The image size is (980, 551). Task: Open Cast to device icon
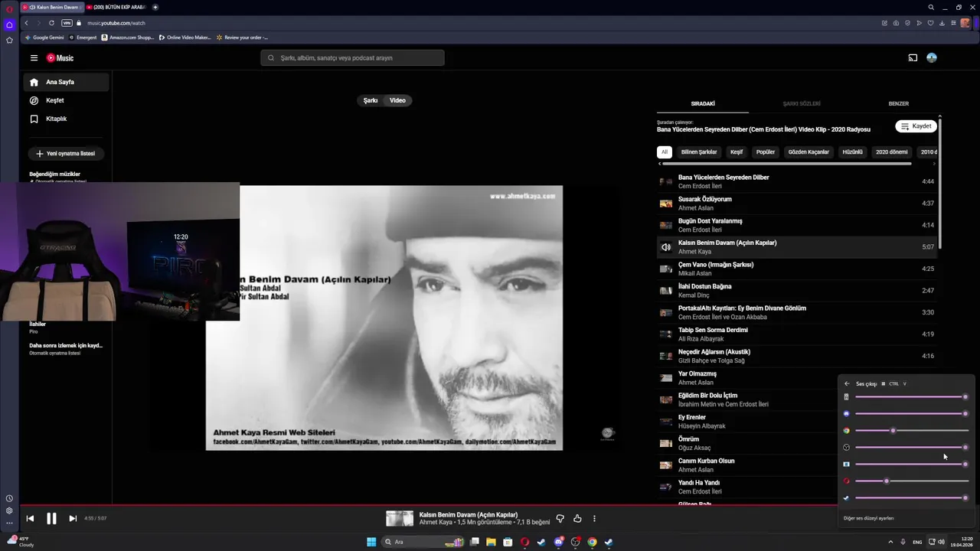click(913, 57)
